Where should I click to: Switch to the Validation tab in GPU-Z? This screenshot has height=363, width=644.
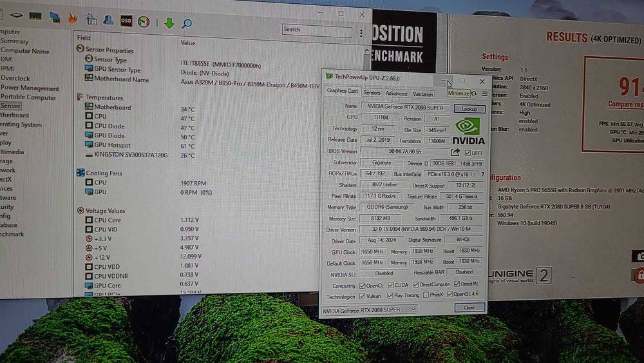(x=422, y=94)
